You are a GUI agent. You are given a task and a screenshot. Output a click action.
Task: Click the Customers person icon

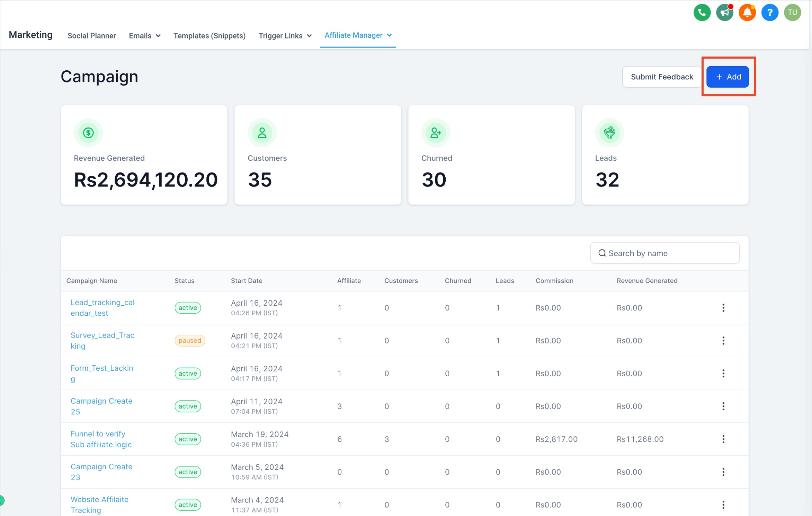(x=262, y=133)
